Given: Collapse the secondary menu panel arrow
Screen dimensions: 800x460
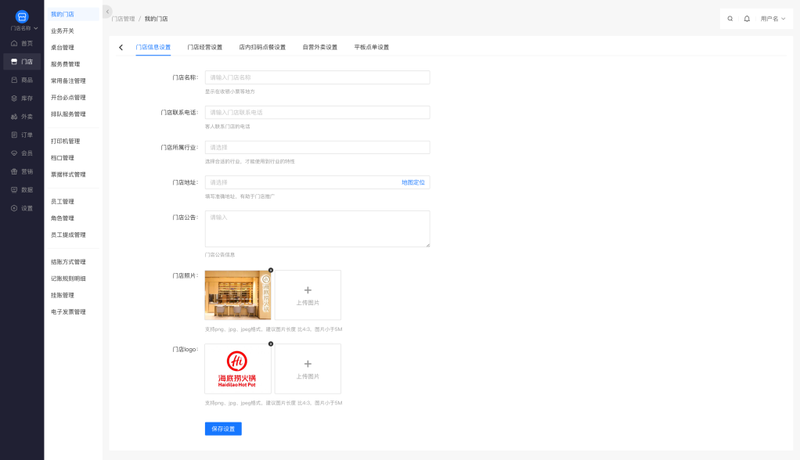Looking at the screenshot, I should tap(107, 12).
